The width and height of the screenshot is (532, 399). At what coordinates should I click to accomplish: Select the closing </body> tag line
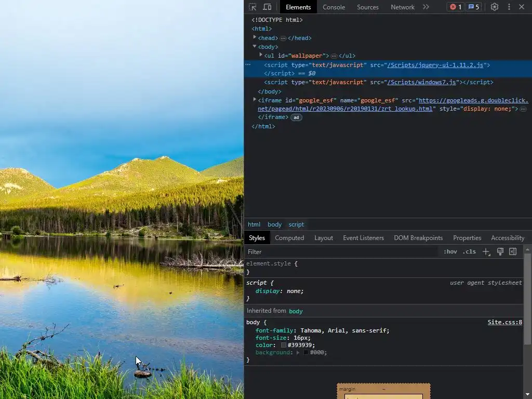click(270, 91)
